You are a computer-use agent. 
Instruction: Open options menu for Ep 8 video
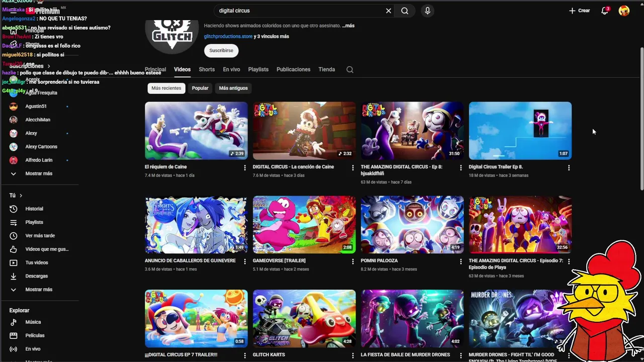tap(461, 168)
